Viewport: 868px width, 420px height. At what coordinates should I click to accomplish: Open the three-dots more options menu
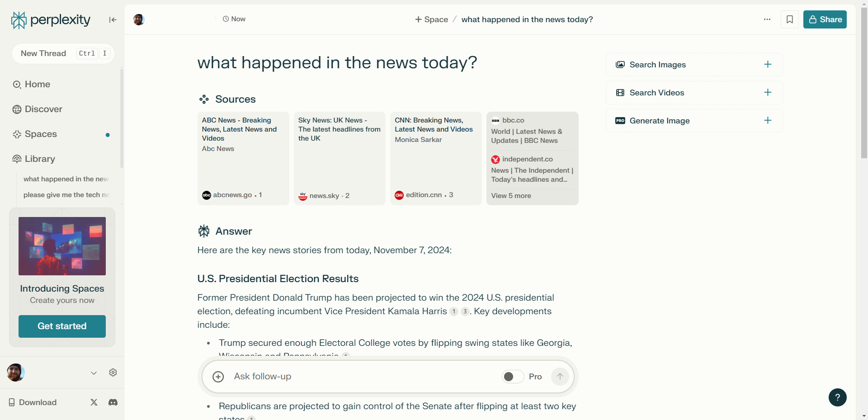tap(767, 19)
